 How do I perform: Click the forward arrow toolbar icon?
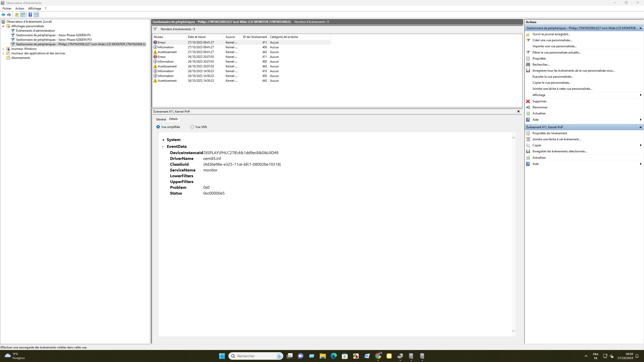[x=9, y=15]
